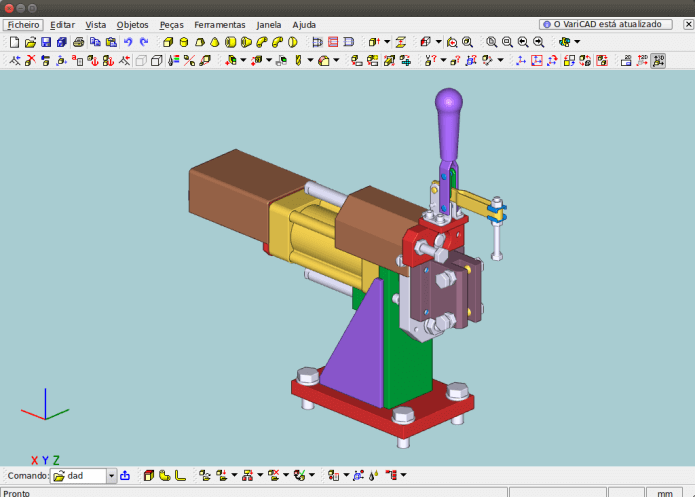Create a yellow cylinder solid

(x=184, y=42)
